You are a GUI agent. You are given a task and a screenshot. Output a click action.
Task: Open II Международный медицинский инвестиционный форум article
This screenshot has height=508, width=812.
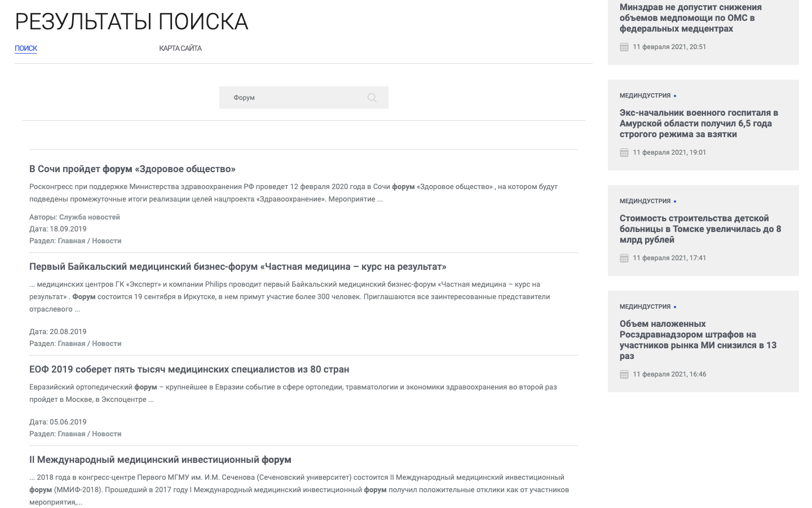[160, 459]
